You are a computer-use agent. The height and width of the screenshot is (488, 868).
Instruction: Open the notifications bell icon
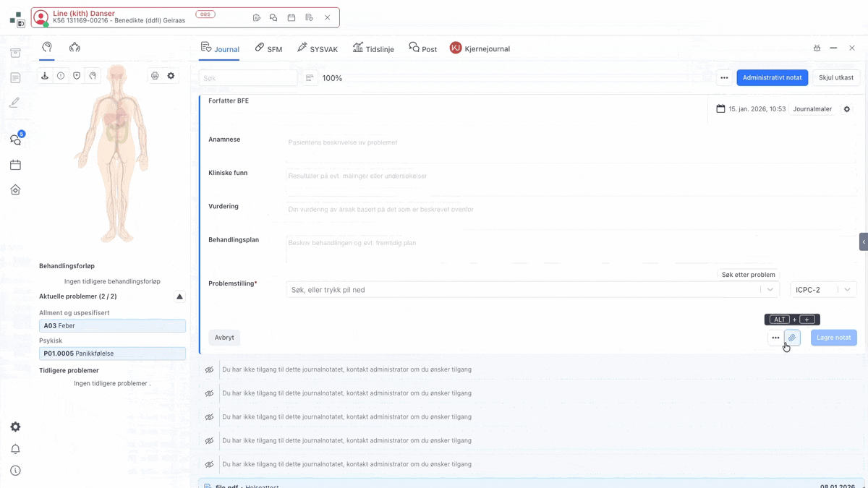point(15,449)
